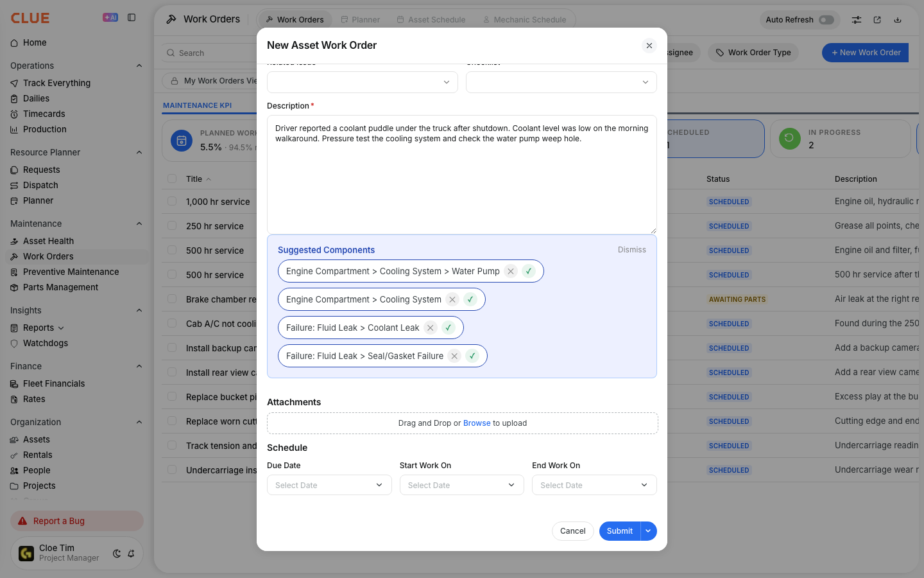Image resolution: width=924 pixels, height=578 pixels.
Task: Toggle the Auto Refresh switch
Action: 826,20
